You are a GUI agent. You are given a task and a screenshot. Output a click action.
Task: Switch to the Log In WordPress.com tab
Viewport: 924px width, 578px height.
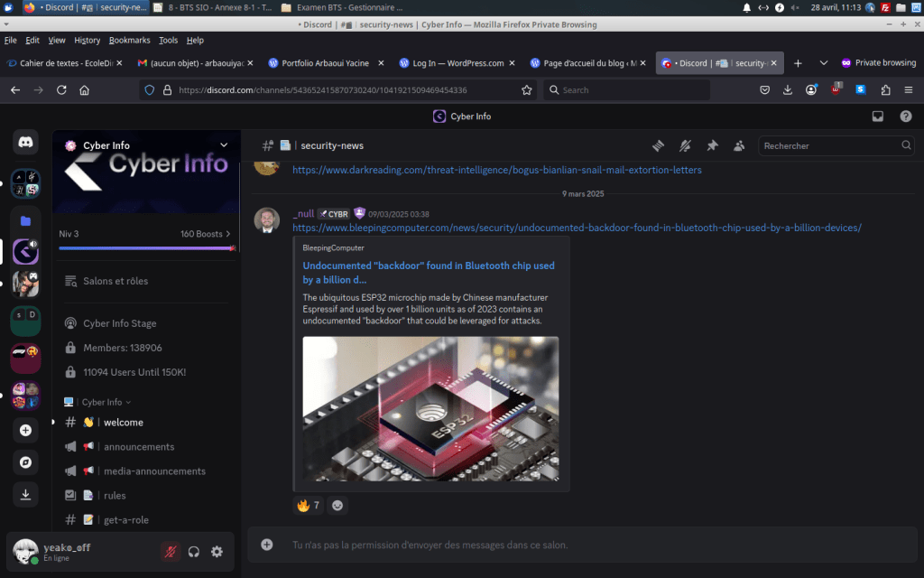coord(456,63)
